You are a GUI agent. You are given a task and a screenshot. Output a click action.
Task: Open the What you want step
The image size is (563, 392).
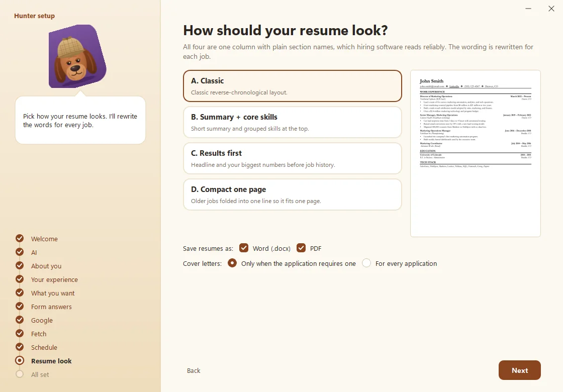point(53,293)
